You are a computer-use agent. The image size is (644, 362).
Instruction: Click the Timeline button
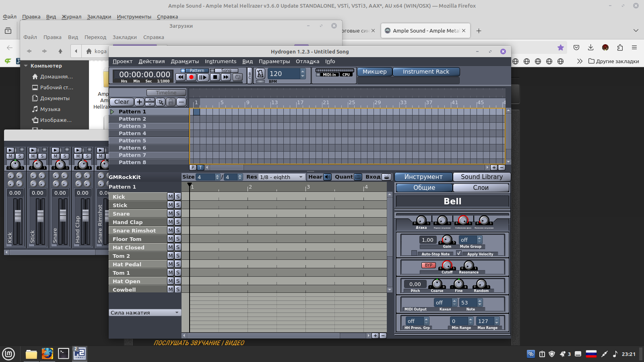[166, 93]
